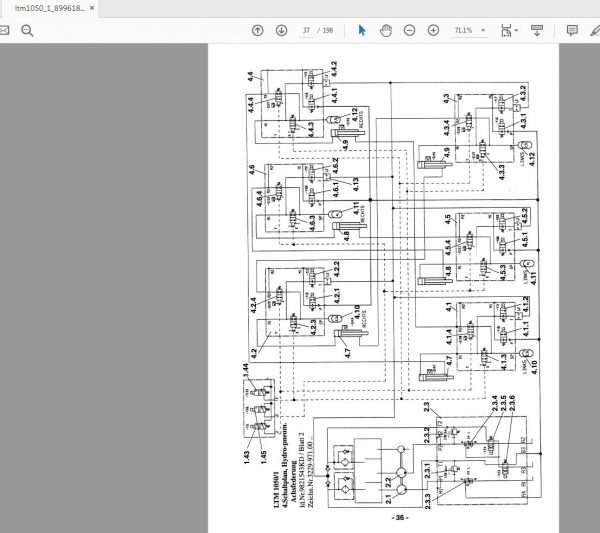
Task: Click the total page count 198
Action: (326, 31)
